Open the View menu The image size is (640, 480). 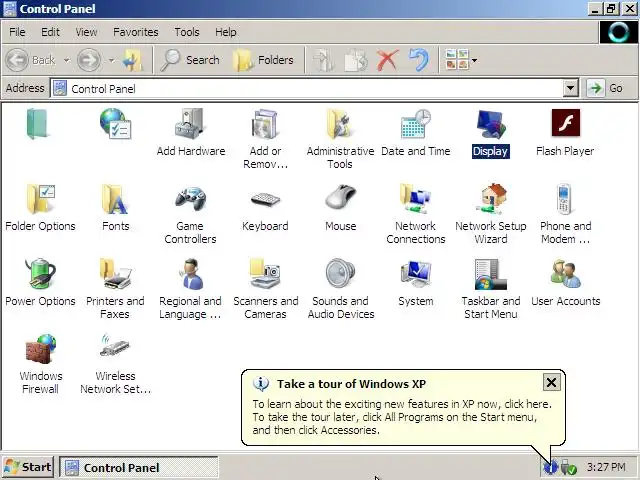coord(86,32)
